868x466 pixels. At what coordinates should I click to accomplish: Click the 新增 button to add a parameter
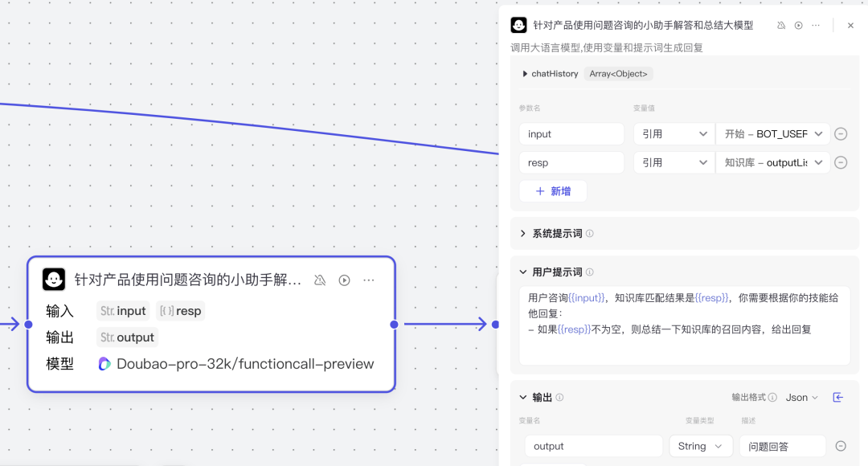(x=553, y=191)
